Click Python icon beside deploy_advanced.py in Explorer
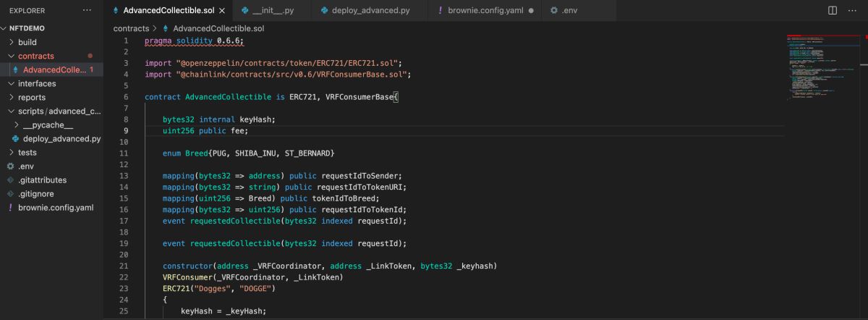This screenshot has height=320, width=868. point(15,139)
